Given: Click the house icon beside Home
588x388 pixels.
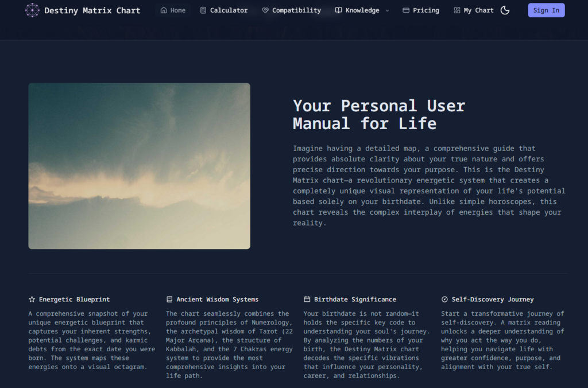Looking at the screenshot, I should tap(164, 10).
